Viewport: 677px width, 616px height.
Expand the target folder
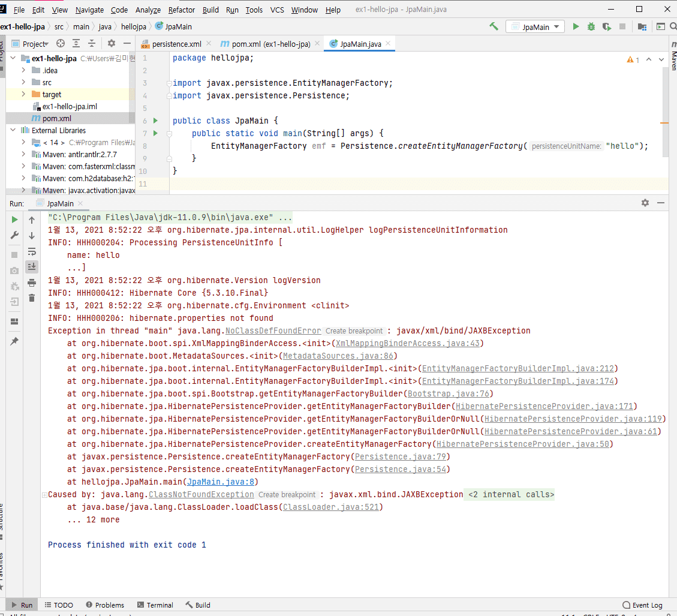point(23,94)
